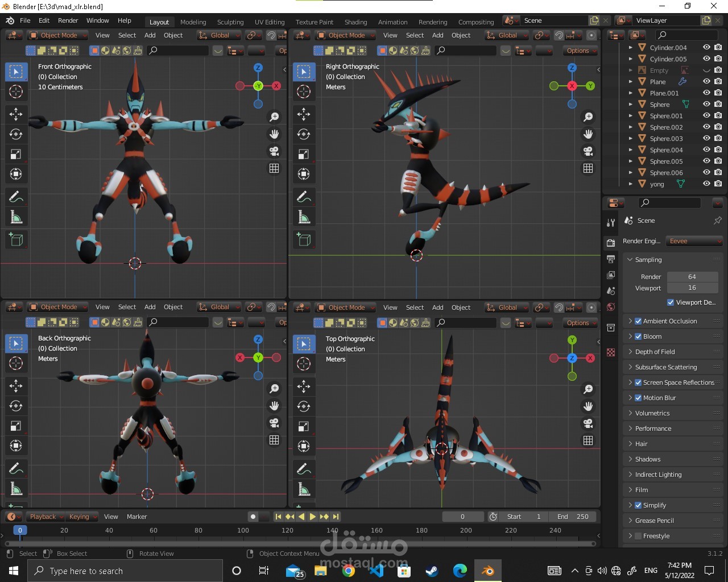
Task: Select the Add Cube tool in Front viewport
Action: (16, 239)
